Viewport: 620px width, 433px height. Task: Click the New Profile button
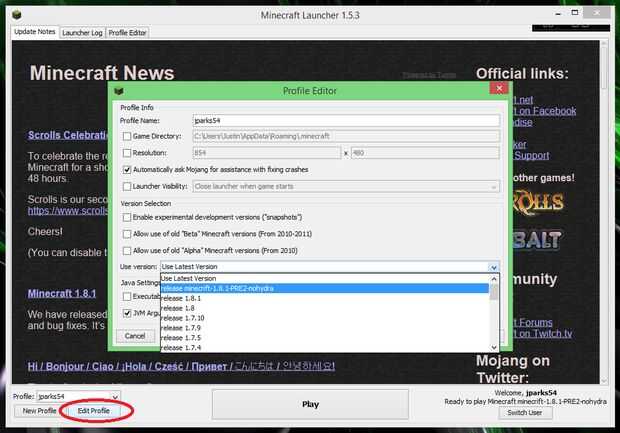[39, 411]
